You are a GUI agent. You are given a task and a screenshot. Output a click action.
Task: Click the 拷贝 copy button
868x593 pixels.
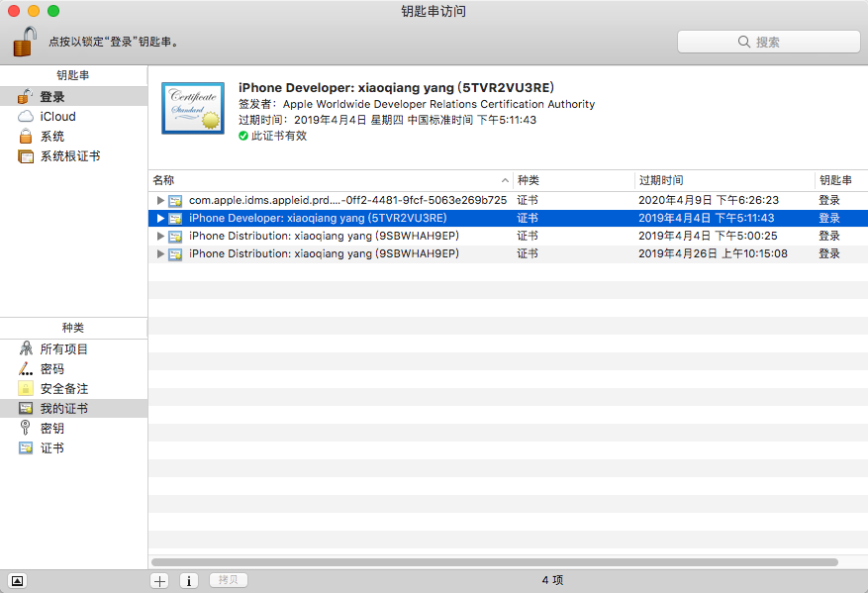[228, 580]
